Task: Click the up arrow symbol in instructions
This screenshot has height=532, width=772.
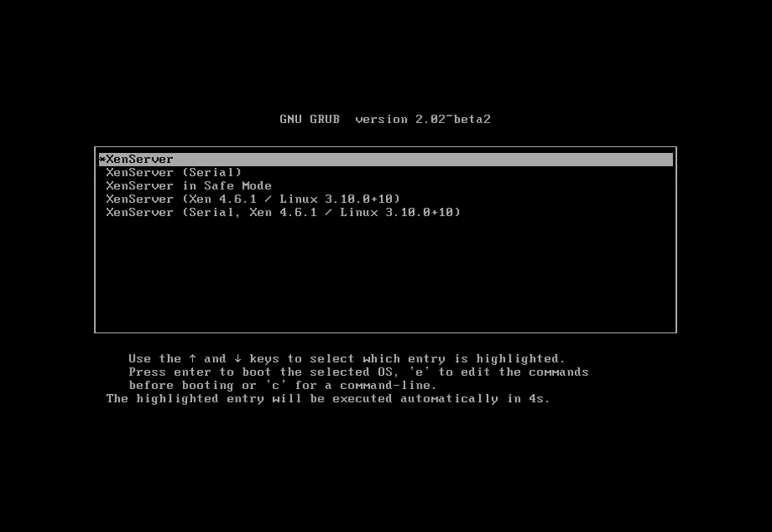Action: (x=192, y=358)
